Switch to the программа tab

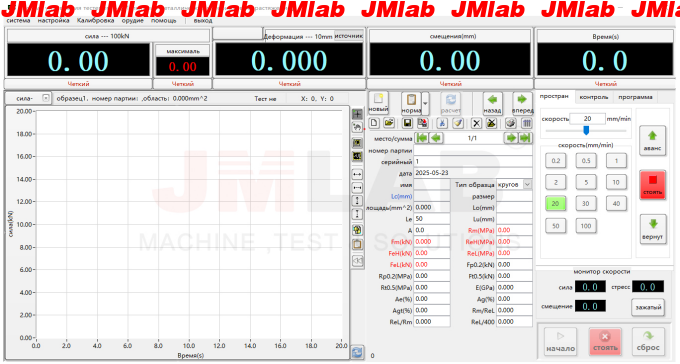point(635,97)
